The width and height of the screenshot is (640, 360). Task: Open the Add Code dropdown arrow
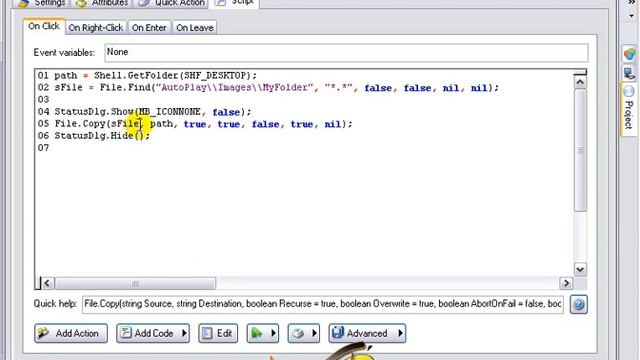coord(184,333)
